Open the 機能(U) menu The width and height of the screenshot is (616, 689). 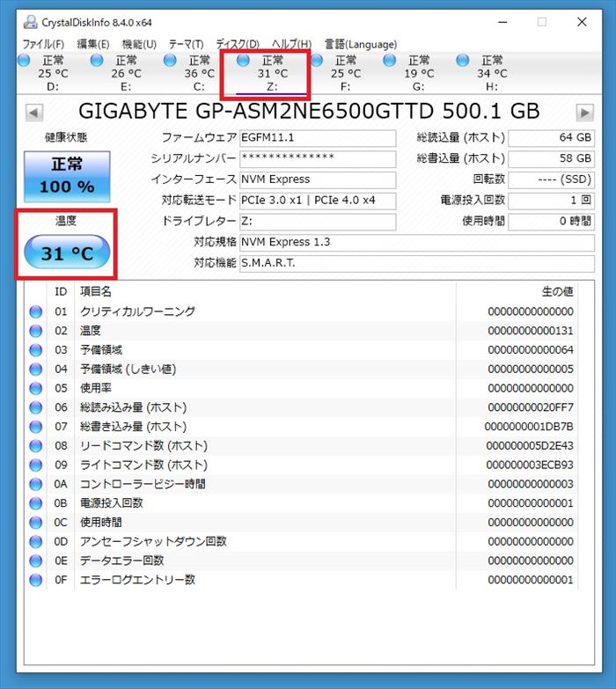coord(139,44)
